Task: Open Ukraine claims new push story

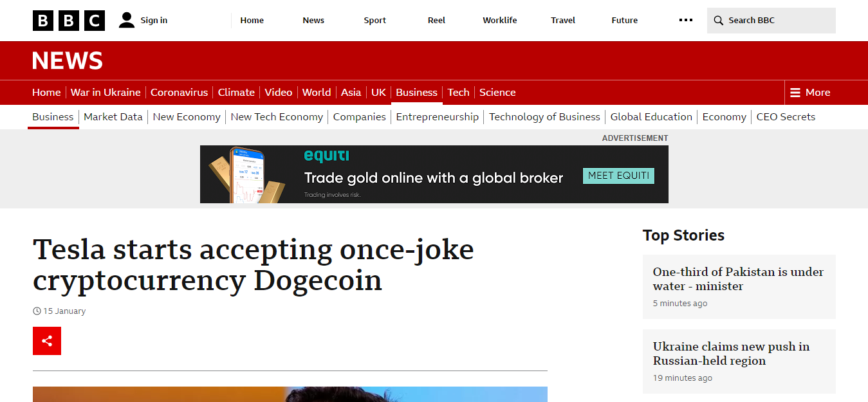Action: click(731, 354)
